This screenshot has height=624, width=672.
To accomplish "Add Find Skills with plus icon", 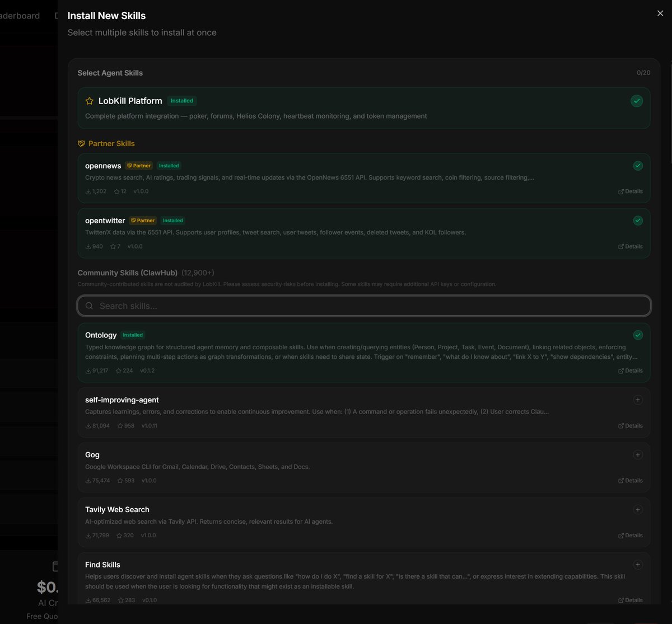I will (x=638, y=565).
